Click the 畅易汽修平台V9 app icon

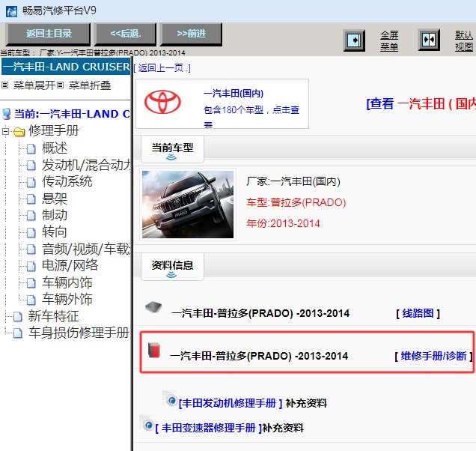click(x=11, y=11)
